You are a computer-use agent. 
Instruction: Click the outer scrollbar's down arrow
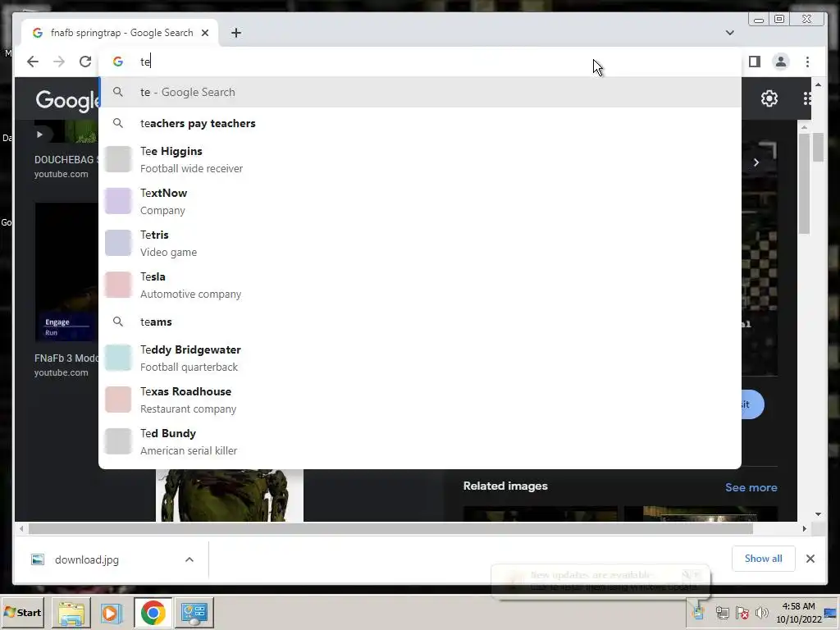tap(818, 514)
